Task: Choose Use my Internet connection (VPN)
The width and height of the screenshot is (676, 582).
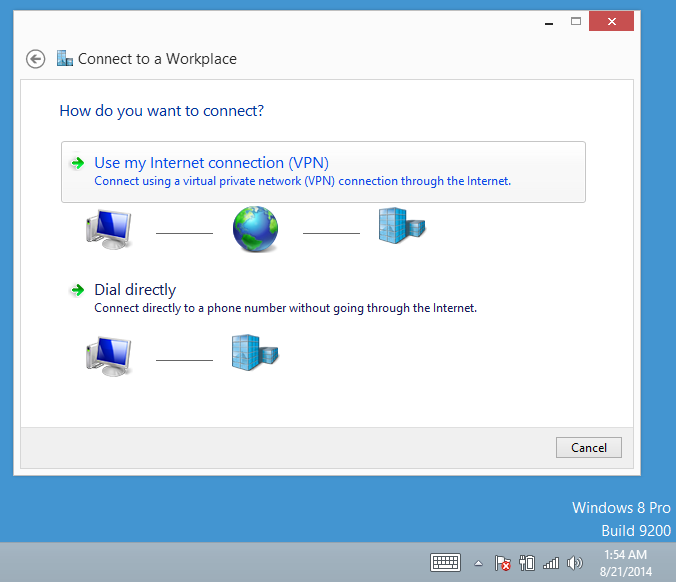Action: pos(323,172)
